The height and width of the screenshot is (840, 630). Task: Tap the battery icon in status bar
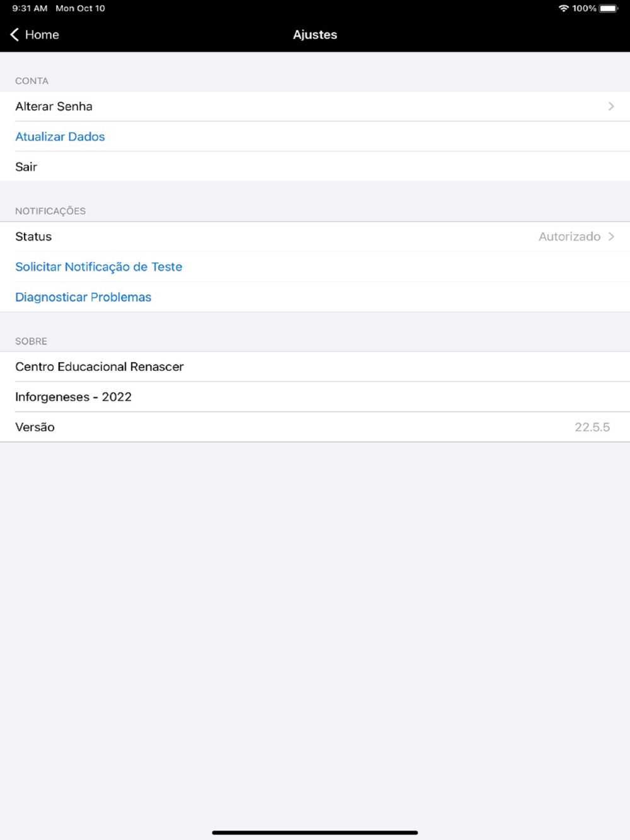(x=609, y=8)
